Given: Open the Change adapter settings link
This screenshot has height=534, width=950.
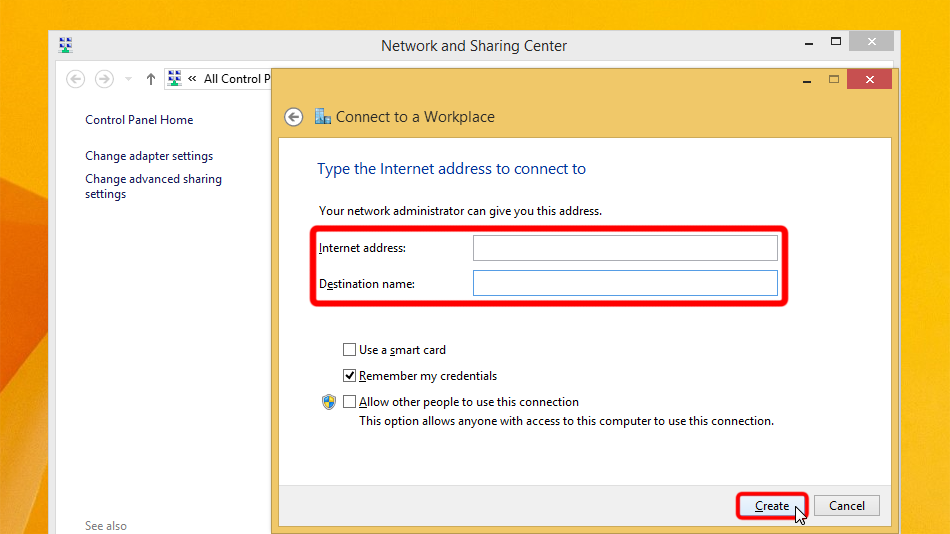Looking at the screenshot, I should [149, 156].
